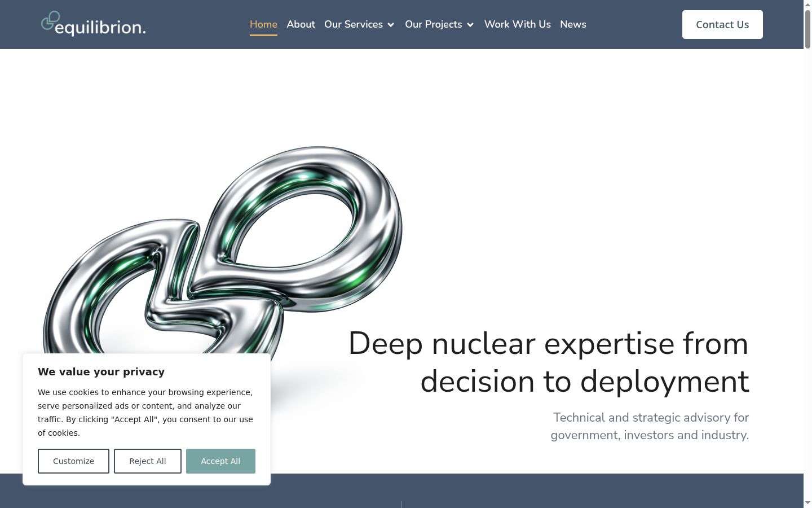812x508 pixels.
Task: Open the Our Services menu item
Action: [x=354, y=24]
